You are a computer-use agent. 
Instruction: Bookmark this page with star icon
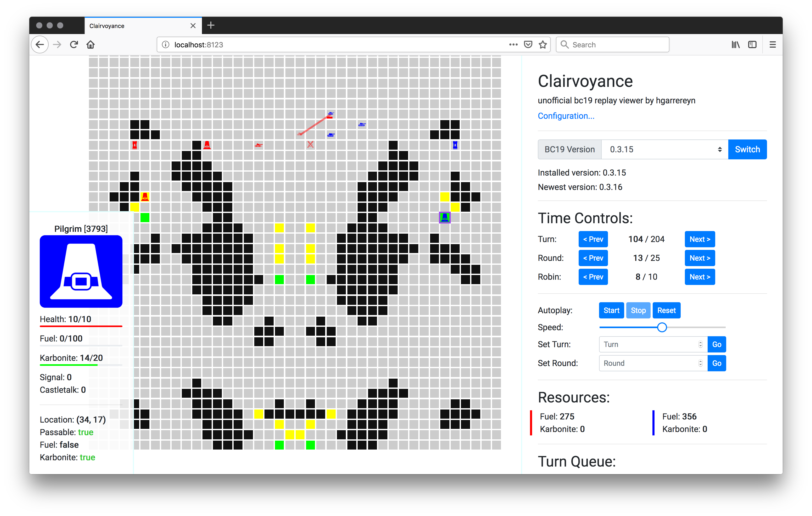(x=543, y=44)
